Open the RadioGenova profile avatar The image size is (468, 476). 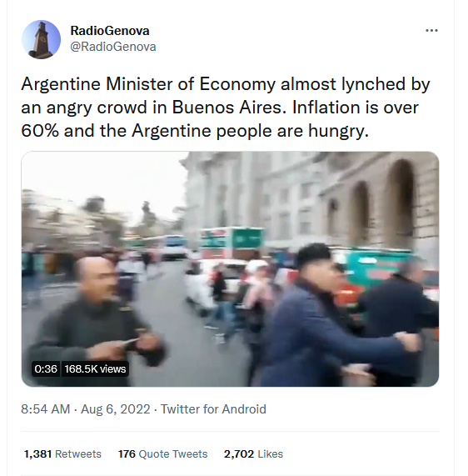(41, 39)
